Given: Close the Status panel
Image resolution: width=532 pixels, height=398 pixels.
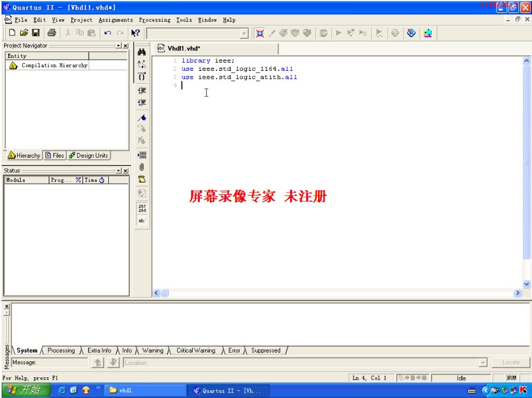Looking at the screenshot, I should pyautogui.click(x=125, y=171).
